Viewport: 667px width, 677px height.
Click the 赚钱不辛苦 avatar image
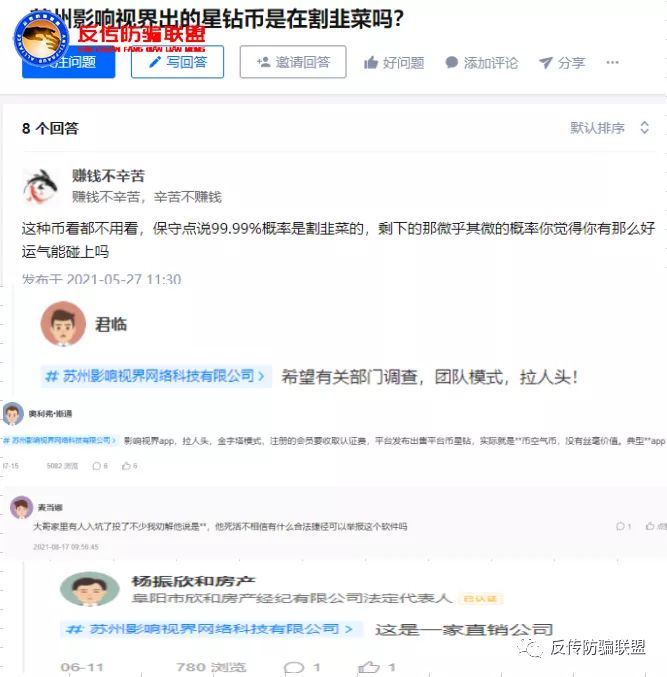[40, 187]
